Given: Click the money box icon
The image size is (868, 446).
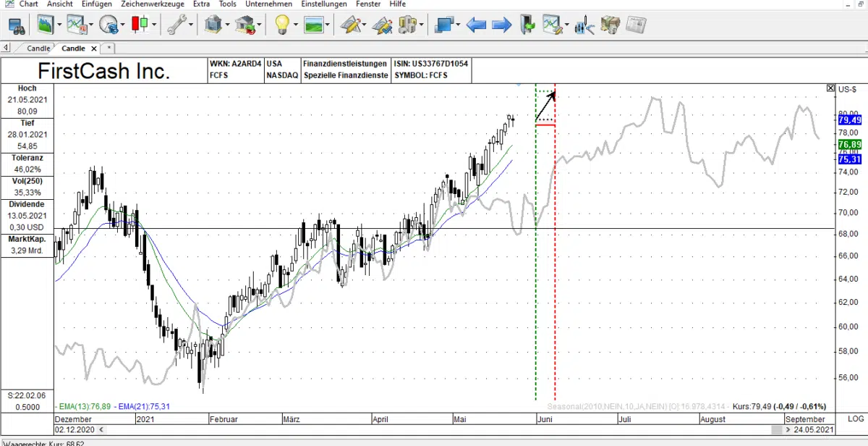Looking at the screenshot, I should [x=611, y=25].
